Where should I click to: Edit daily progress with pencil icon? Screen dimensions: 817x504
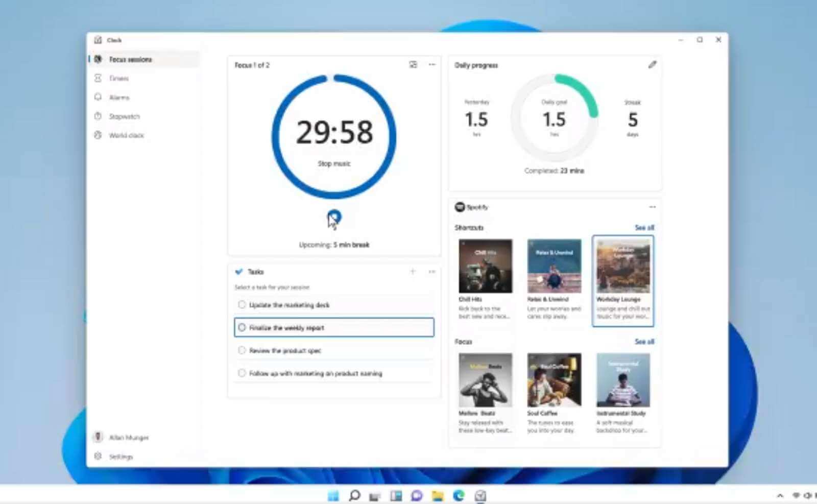tap(652, 65)
